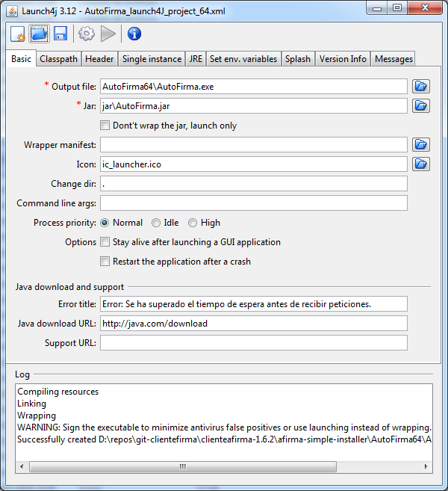Click the Output file text field
The width and height of the screenshot is (448, 491).
254,87
